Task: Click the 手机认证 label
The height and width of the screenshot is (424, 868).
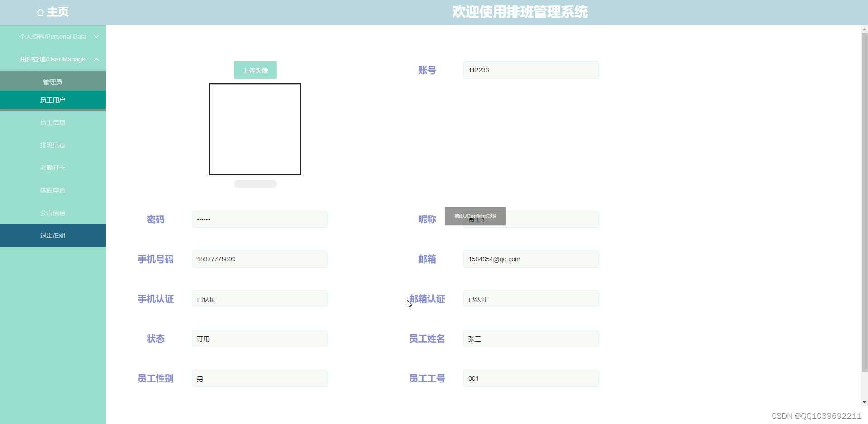Action: point(156,299)
